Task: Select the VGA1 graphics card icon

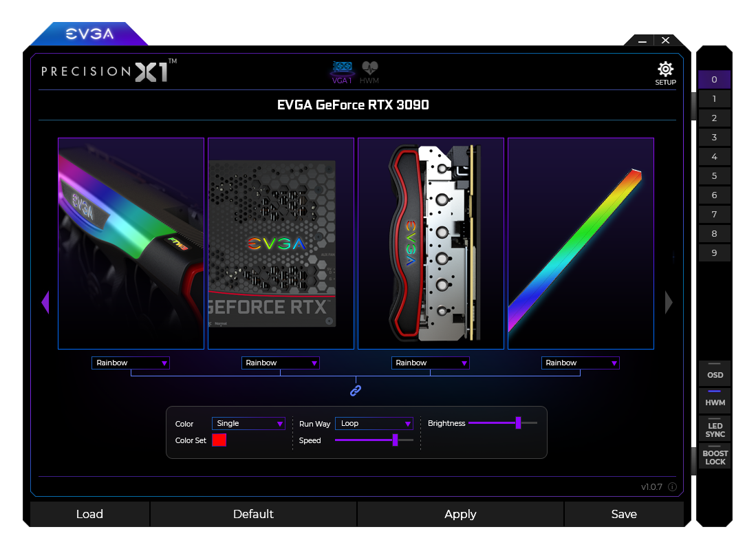Action: pos(342,72)
